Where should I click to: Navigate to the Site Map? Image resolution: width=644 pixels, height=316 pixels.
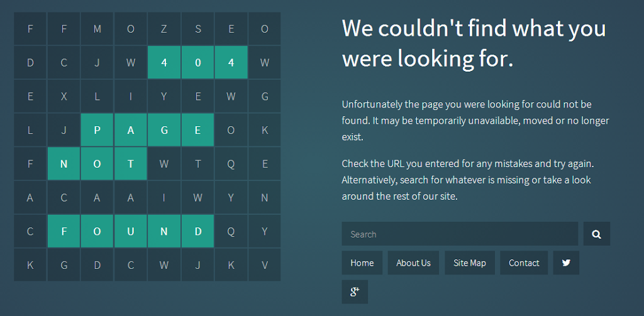coord(469,263)
